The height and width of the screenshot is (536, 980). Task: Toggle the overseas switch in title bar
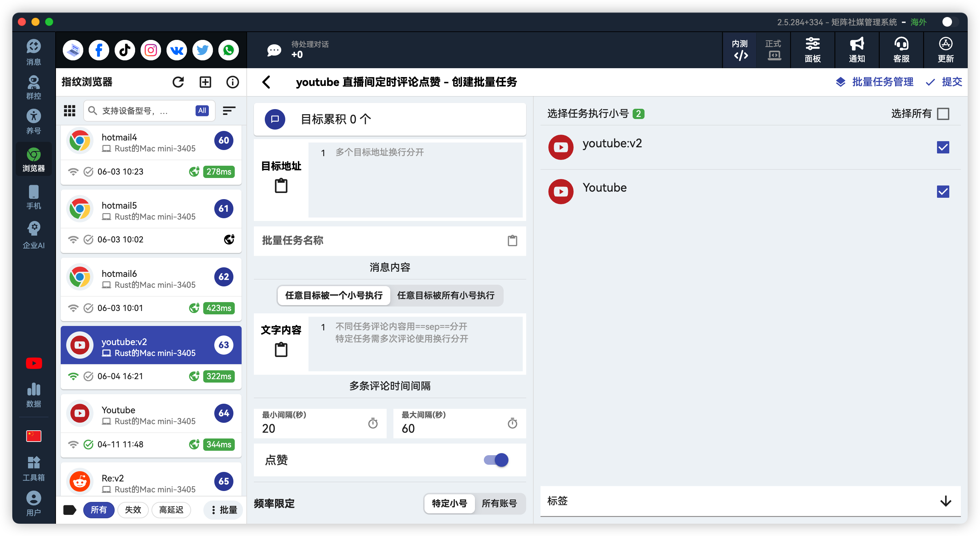click(x=951, y=22)
